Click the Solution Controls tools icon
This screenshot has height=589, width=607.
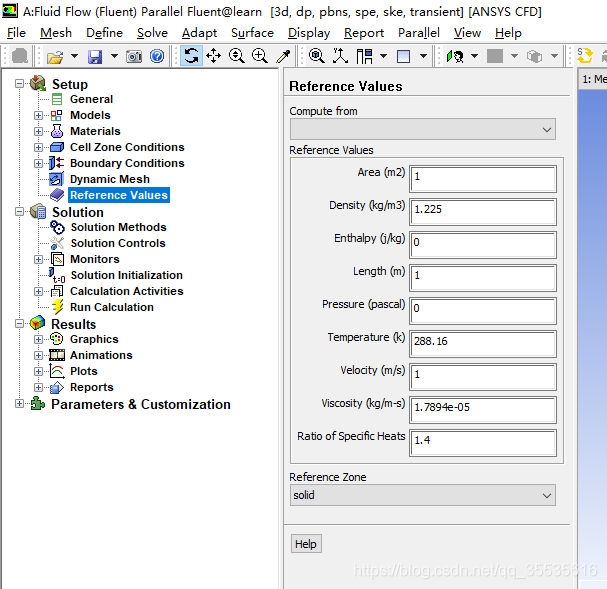click(57, 243)
